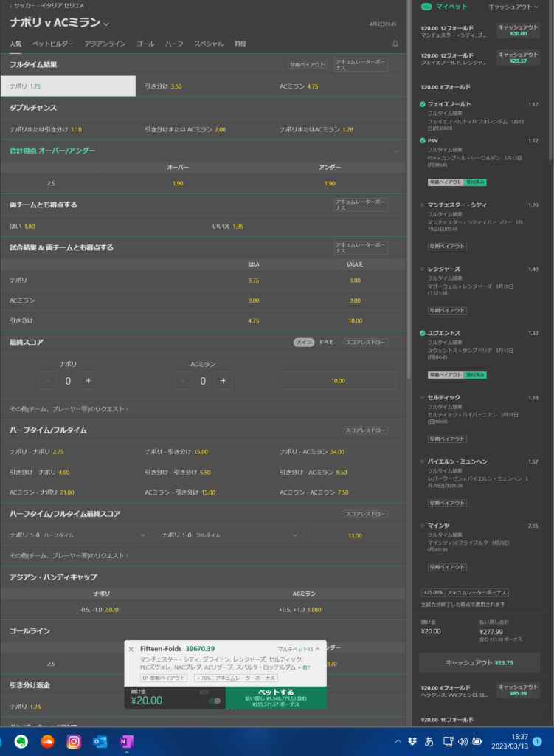Click the volume speaker tray icon
554x756 pixels.
(463, 741)
